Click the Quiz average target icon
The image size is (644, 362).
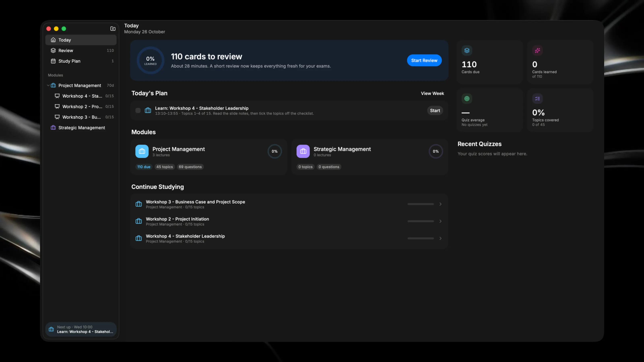[x=467, y=99]
